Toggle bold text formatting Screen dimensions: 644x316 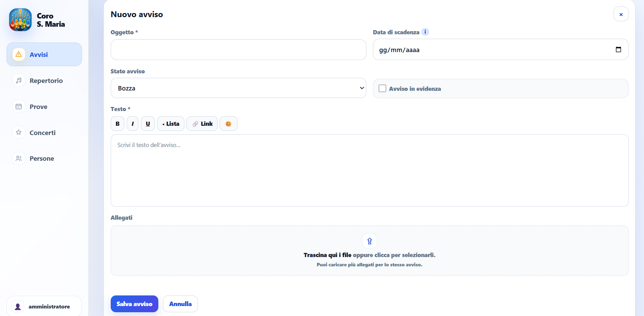point(118,124)
